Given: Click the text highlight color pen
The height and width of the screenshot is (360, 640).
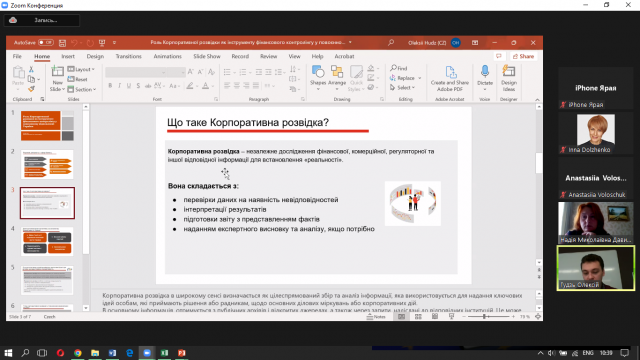Looking at the screenshot, I should point(190,86).
